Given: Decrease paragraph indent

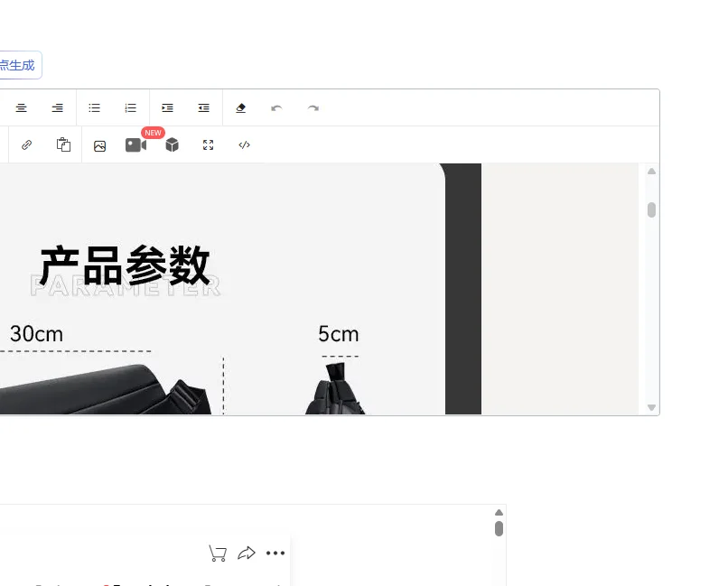Looking at the screenshot, I should (x=203, y=108).
